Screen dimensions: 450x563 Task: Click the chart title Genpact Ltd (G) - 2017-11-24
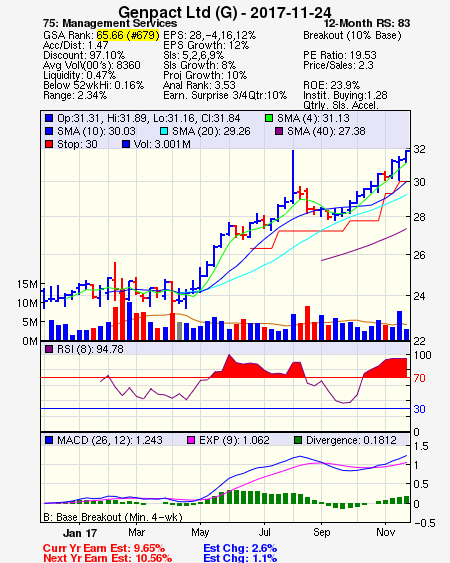pyautogui.click(x=225, y=12)
